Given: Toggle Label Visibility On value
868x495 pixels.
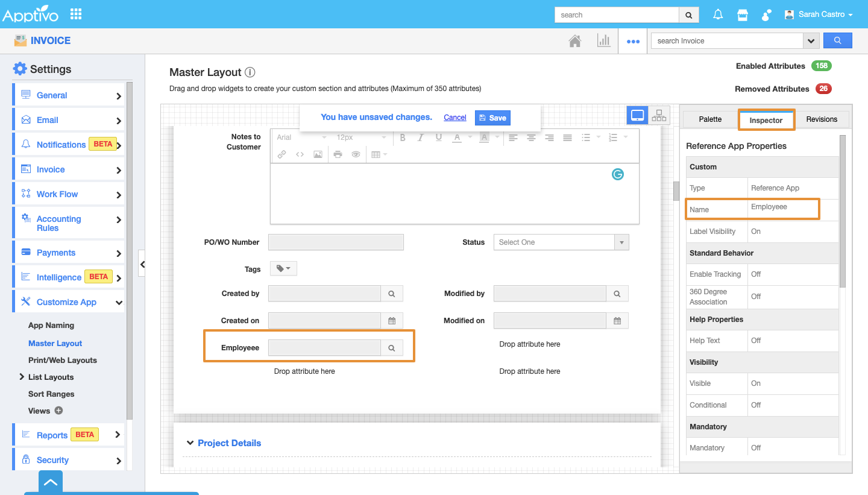Looking at the screenshot, I should point(756,232).
